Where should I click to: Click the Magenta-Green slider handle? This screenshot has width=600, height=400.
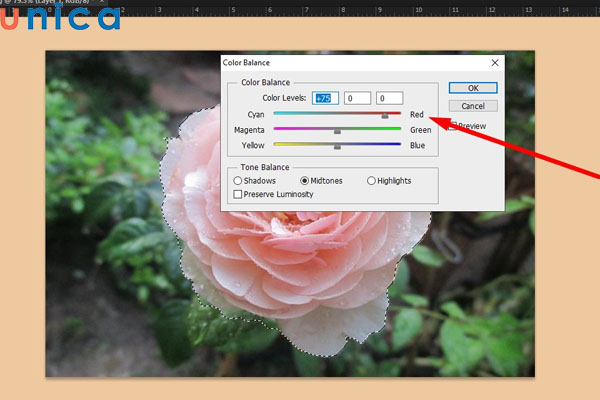[x=337, y=131]
